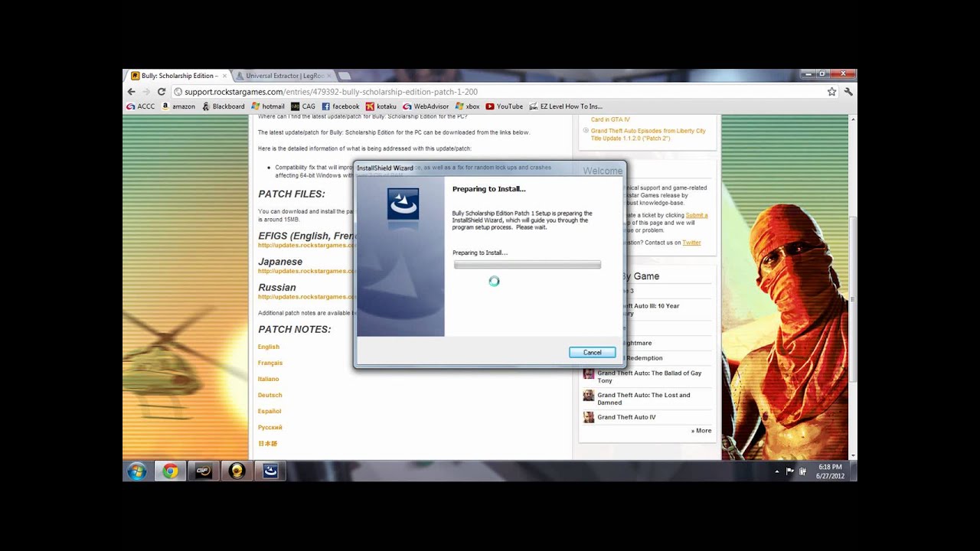Click the yellow round taskbar icon
Image resolution: width=980 pixels, height=551 pixels.
(237, 471)
